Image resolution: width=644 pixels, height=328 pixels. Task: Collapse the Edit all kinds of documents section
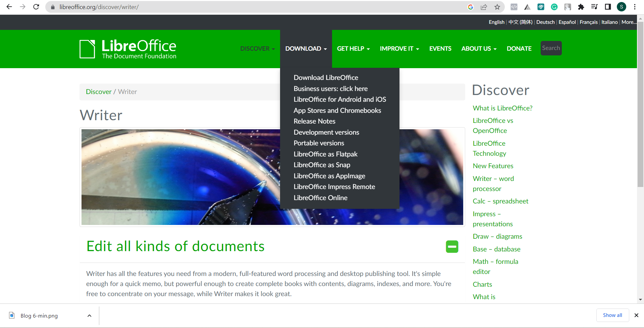[452, 247]
